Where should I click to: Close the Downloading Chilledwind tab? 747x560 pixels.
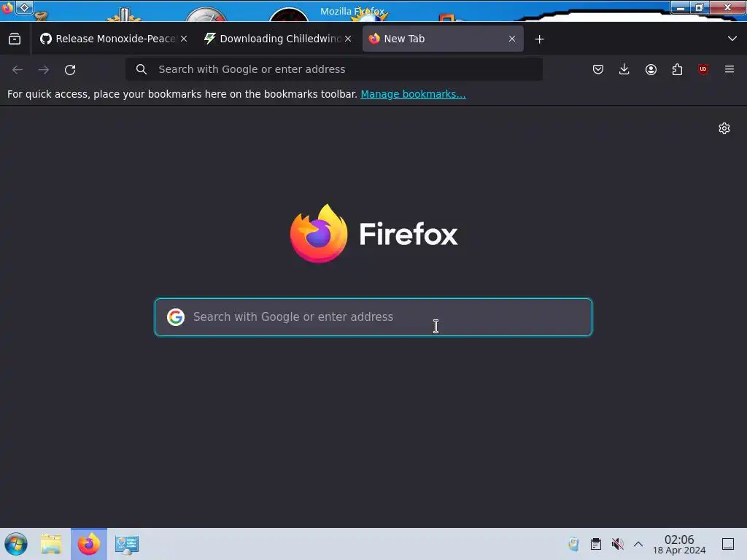pos(348,39)
